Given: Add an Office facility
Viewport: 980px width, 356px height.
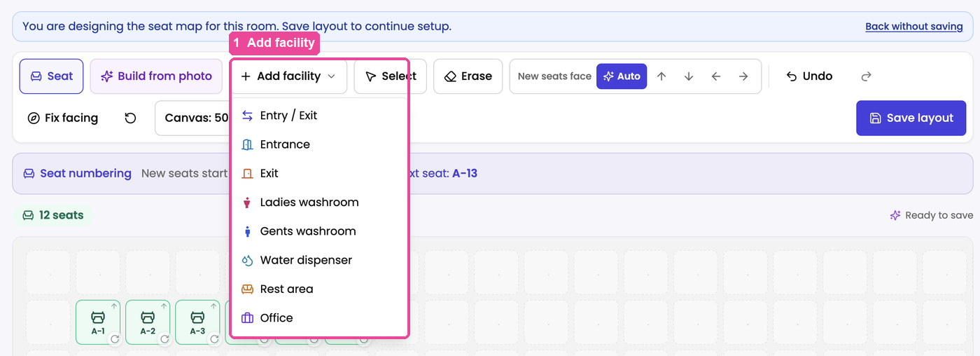Looking at the screenshot, I should click(x=319, y=318).
